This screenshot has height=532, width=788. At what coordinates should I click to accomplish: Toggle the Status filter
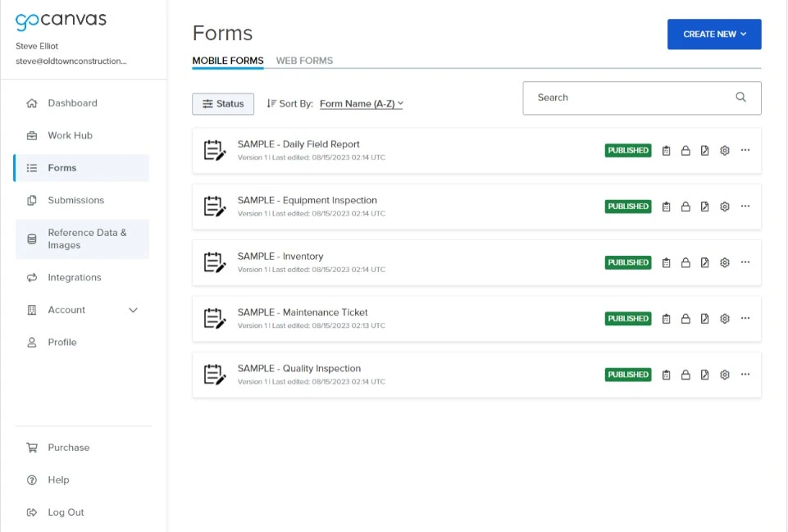(x=222, y=103)
